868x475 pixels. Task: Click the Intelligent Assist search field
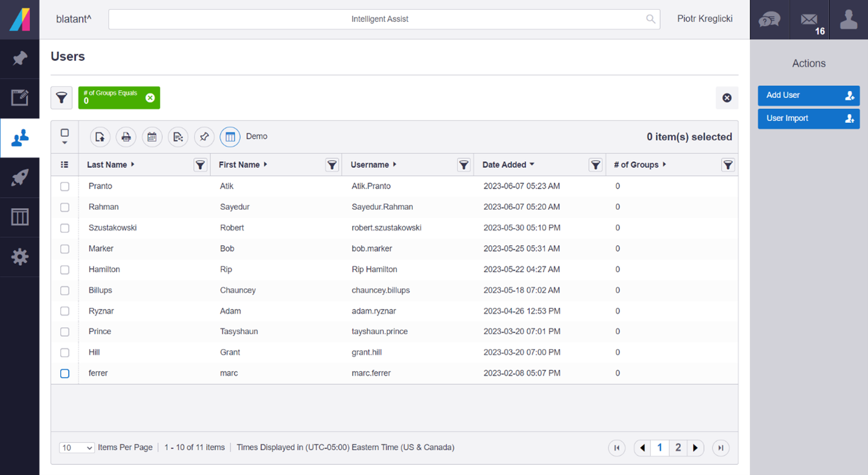point(384,19)
